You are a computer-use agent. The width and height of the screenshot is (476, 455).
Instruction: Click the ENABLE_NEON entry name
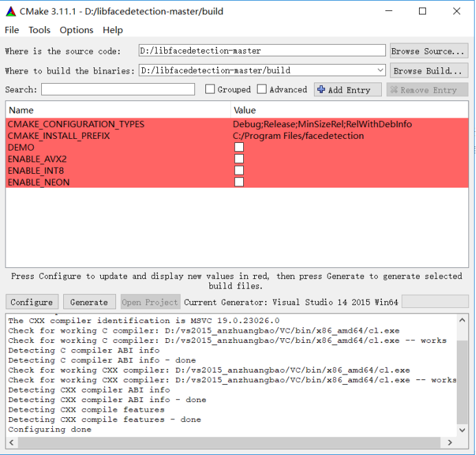38,182
